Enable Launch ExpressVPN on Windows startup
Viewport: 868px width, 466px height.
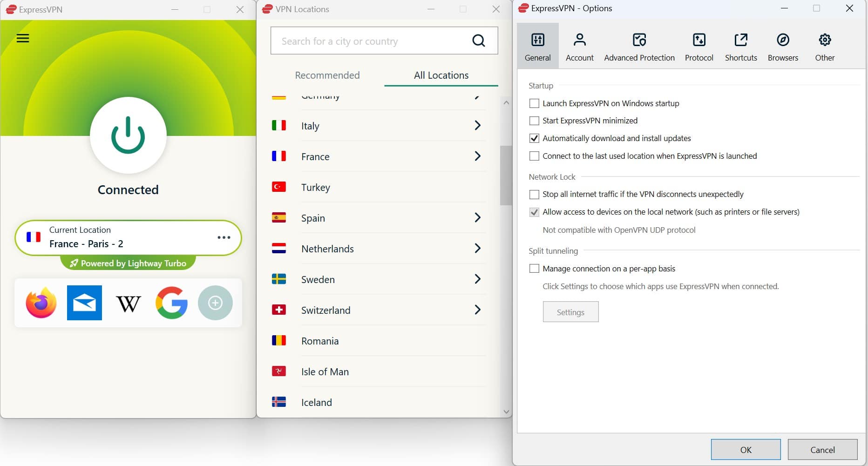coord(535,103)
